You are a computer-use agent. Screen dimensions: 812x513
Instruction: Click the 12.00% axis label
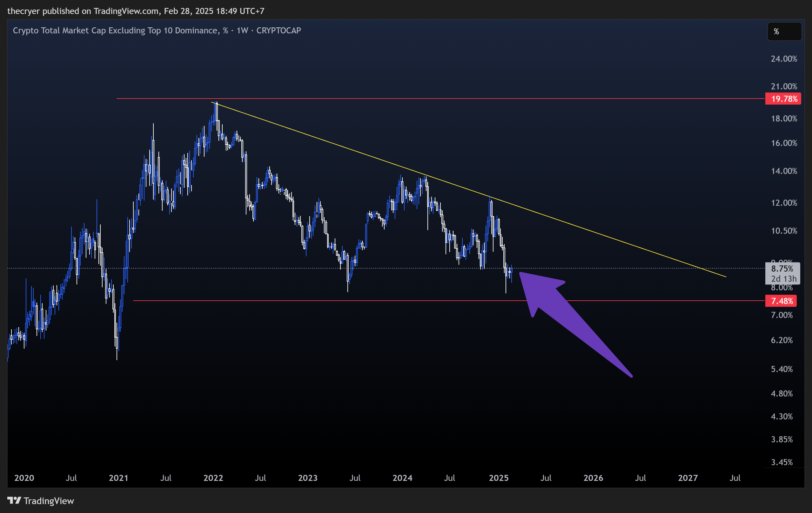point(784,203)
